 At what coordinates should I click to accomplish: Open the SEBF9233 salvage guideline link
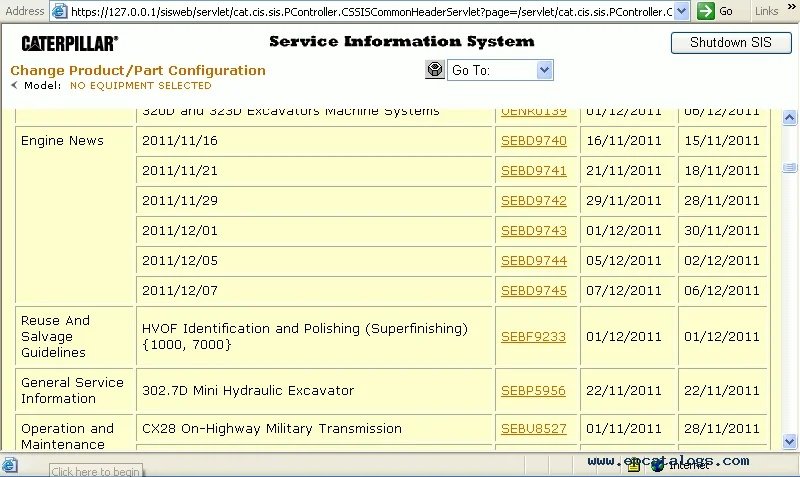click(533, 337)
